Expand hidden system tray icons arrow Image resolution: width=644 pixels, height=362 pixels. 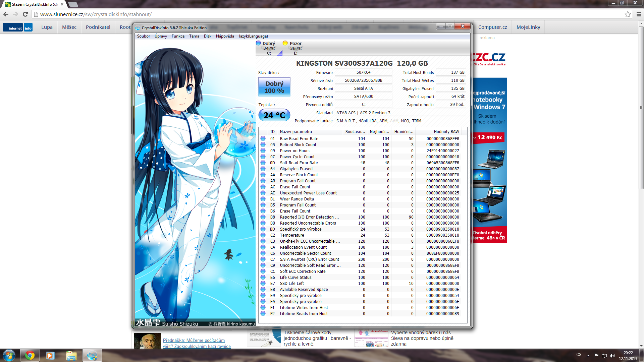(x=588, y=355)
